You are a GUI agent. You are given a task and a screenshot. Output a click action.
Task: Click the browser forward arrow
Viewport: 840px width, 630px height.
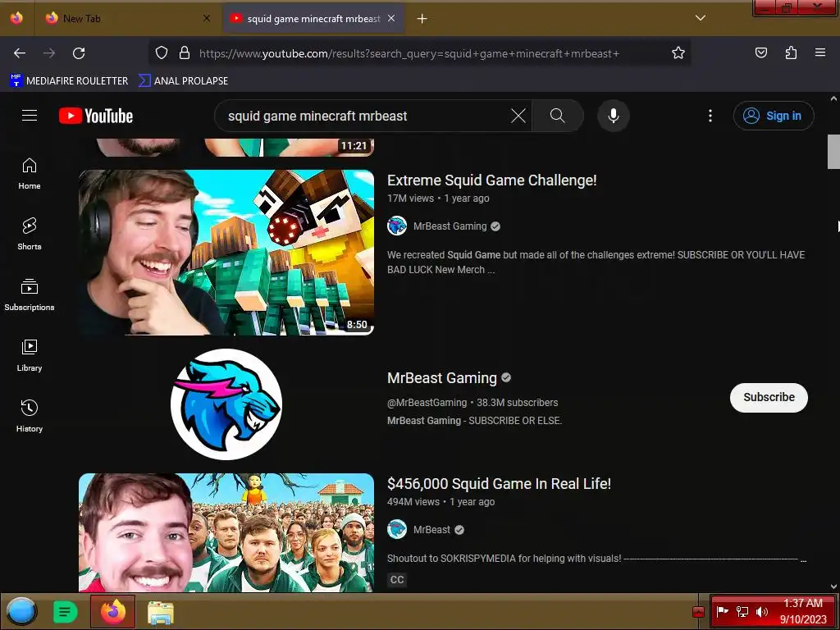pyautogui.click(x=49, y=53)
